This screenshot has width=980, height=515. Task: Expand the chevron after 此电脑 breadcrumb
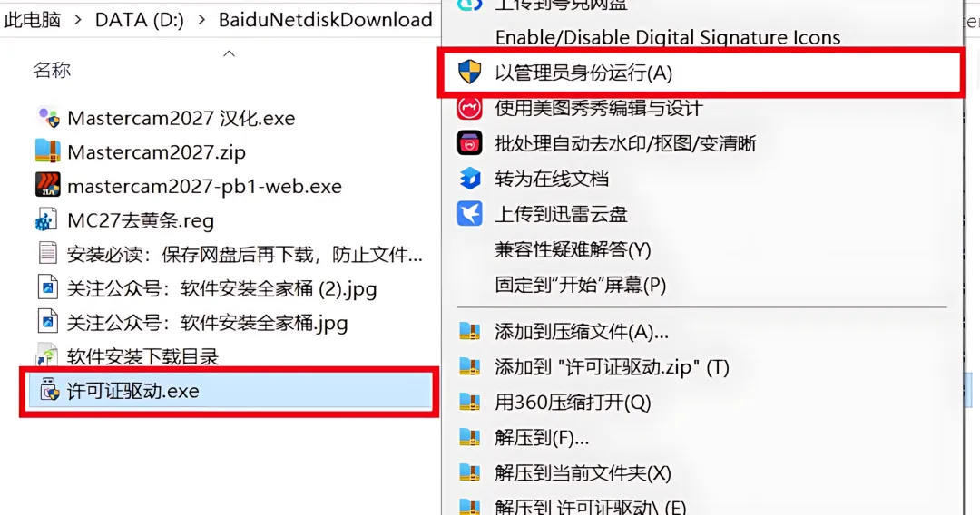(x=78, y=20)
